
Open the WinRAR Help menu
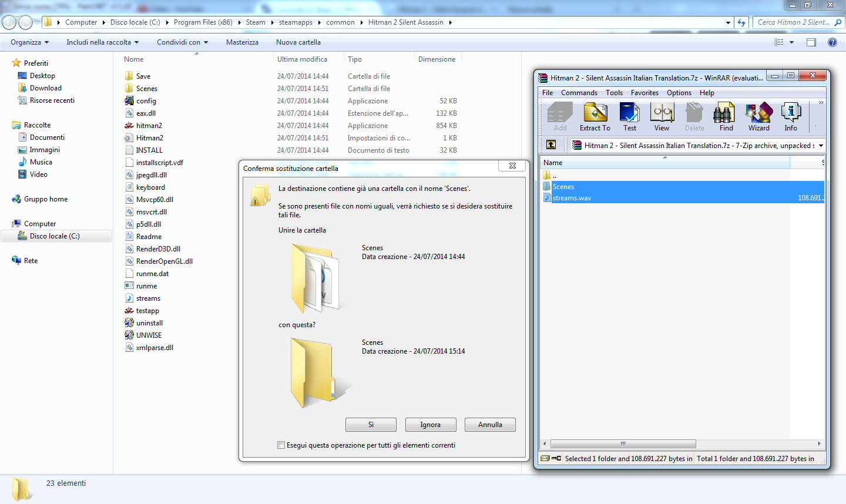tap(707, 93)
